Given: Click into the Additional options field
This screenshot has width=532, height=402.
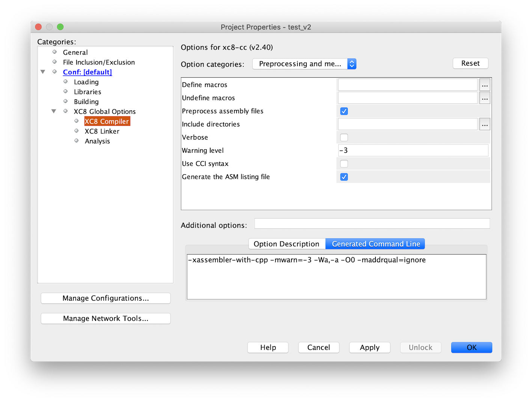Looking at the screenshot, I should click(x=372, y=224).
